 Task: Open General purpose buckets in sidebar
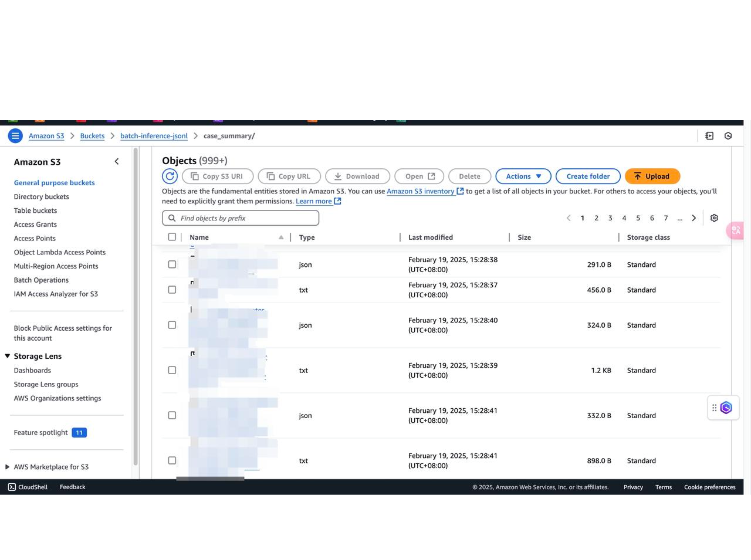point(54,183)
